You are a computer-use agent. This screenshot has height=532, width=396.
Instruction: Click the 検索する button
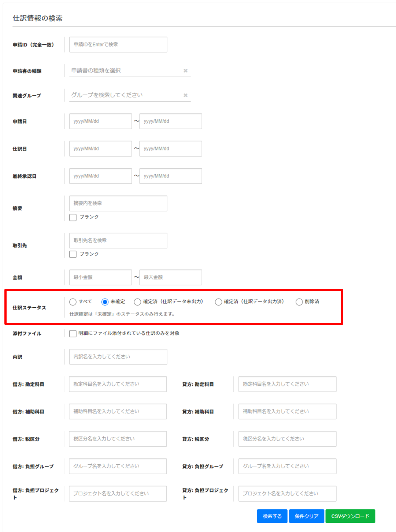[x=272, y=516]
